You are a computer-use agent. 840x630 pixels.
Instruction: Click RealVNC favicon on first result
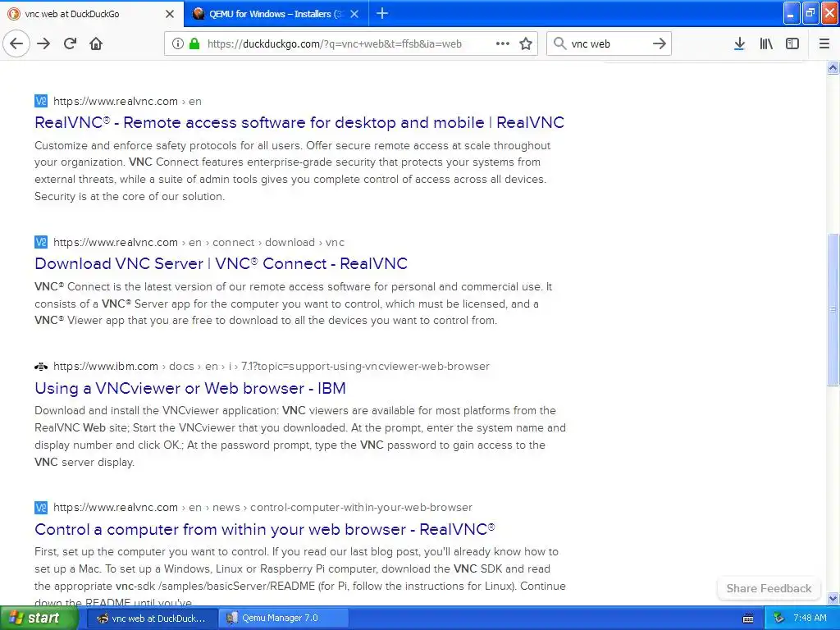[x=41, y=101]
